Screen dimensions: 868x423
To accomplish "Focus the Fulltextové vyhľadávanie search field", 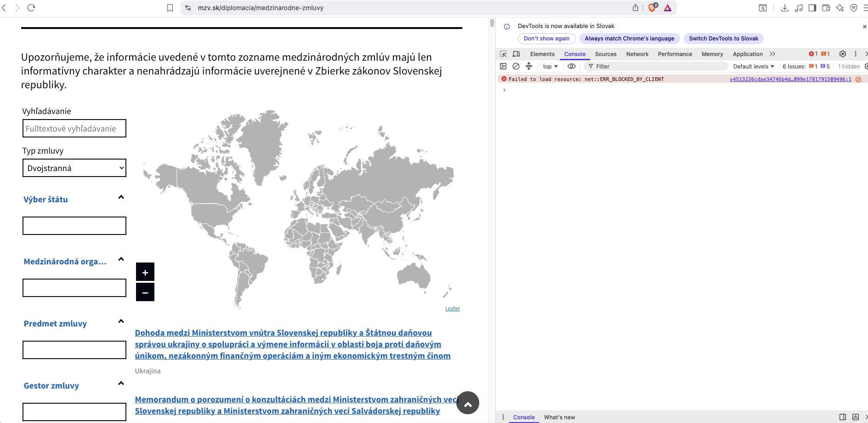I will [x=74, y=128].
